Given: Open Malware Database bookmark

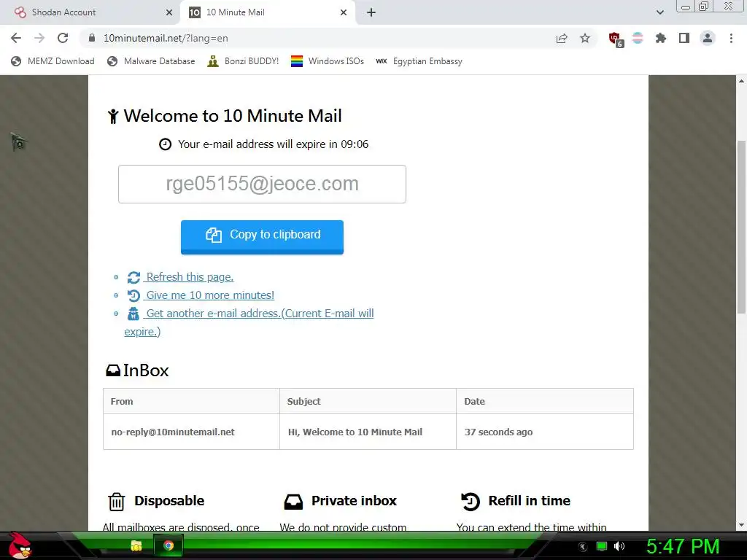Looking at the screenshot, I should pos(152,61).
